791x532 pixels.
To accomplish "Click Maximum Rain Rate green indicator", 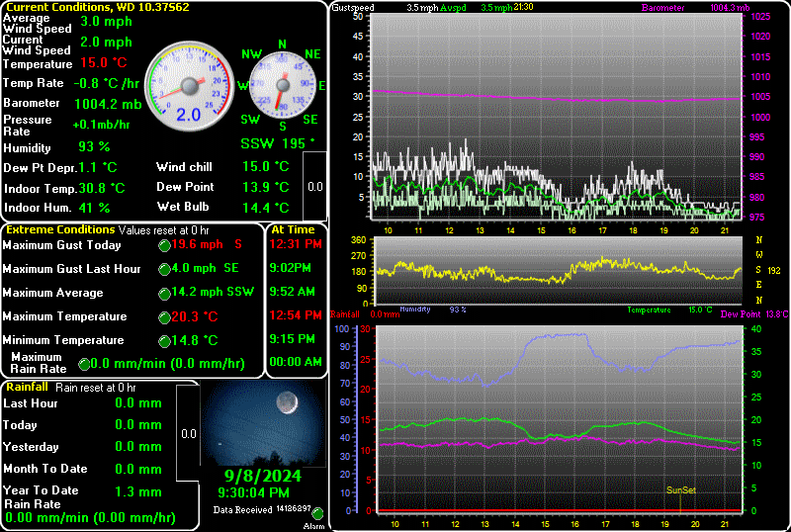I will 84,364.
